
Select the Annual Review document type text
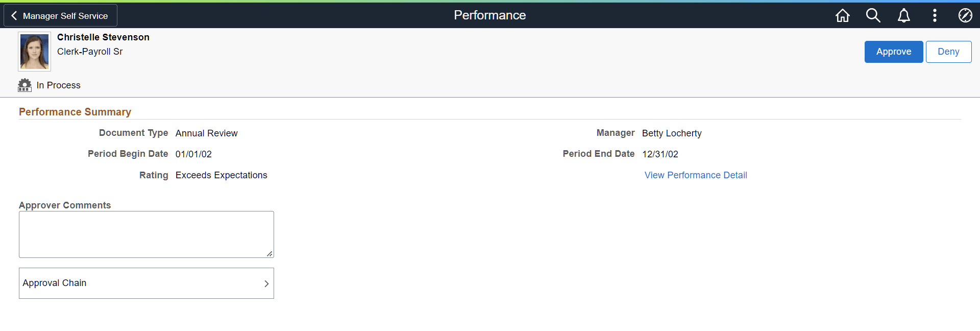pos(206,133)
